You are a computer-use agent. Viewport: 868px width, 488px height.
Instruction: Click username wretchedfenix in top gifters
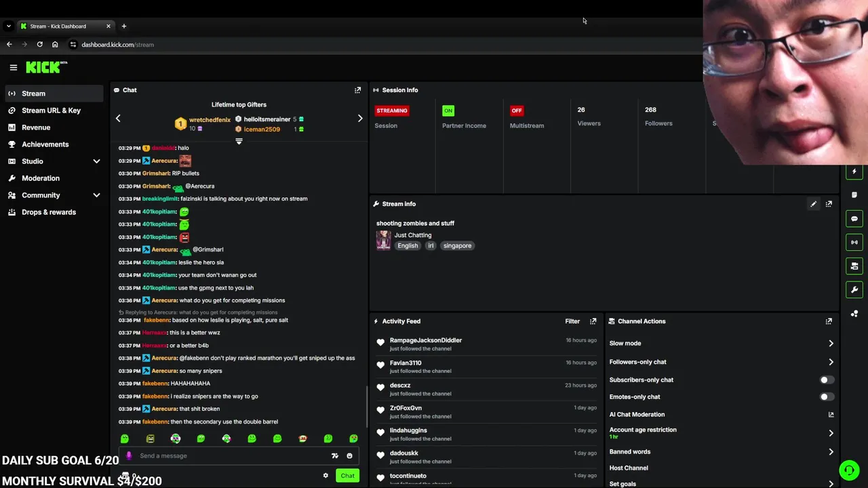pos(210,120)
